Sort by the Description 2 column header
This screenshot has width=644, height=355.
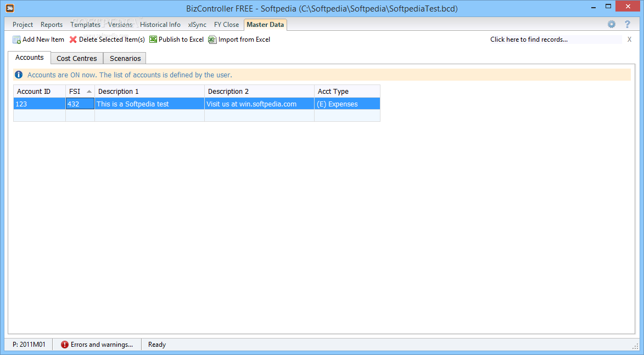[259, 91]
